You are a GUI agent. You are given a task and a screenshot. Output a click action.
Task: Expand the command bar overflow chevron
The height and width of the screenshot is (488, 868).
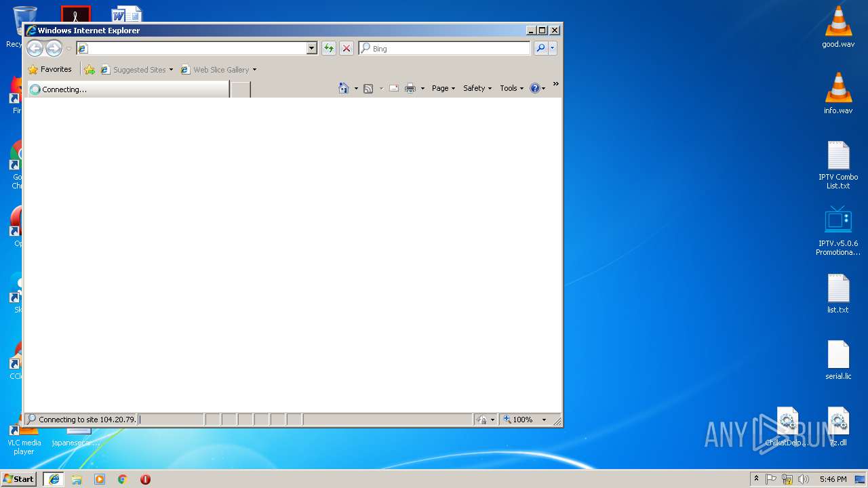(555, 84)
